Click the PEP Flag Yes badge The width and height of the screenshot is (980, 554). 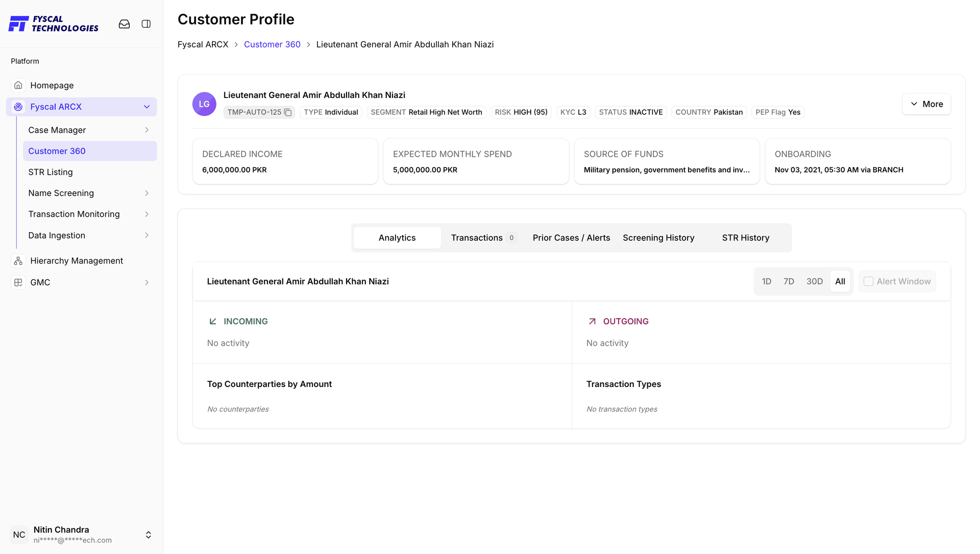778,112
